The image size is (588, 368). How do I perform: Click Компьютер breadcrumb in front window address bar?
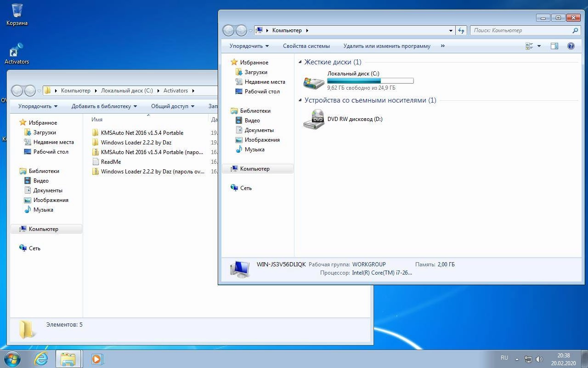287,30
